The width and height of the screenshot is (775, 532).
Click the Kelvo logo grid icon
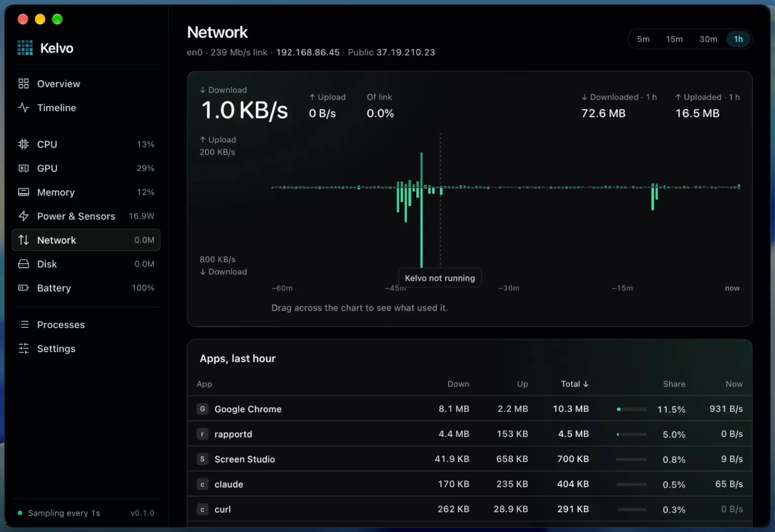click(25, 48)
